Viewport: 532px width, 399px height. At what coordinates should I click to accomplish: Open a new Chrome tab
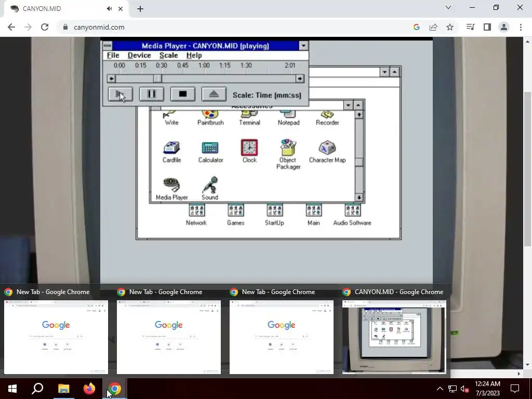140,9
